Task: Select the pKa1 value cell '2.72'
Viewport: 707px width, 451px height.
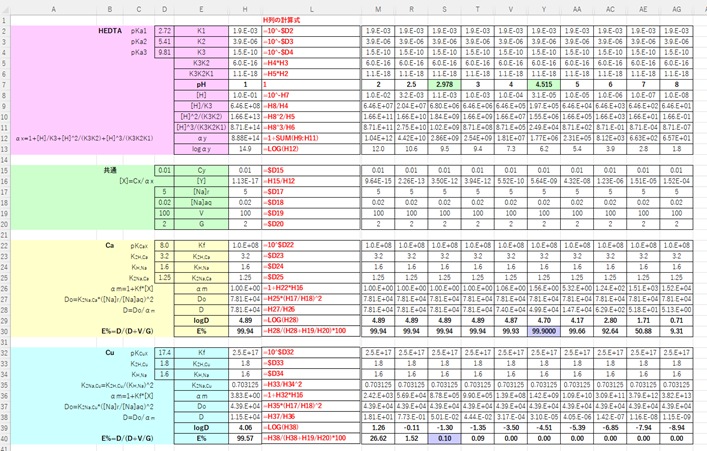Action: click(x=164, y=31)
